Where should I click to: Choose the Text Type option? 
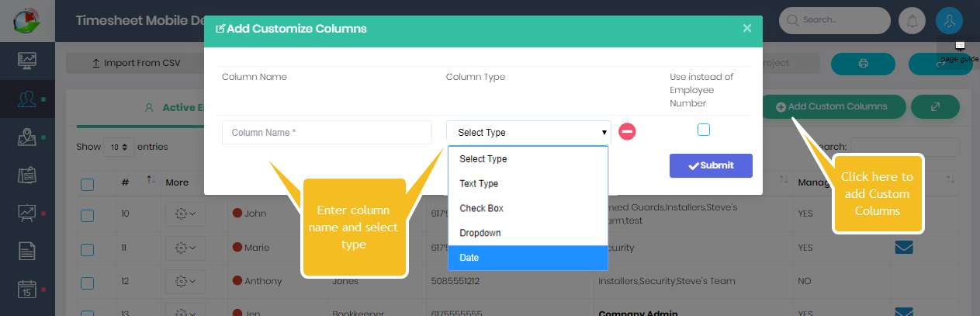pos(528,183)
